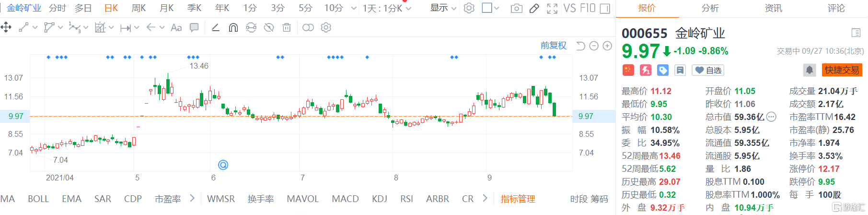868x215 pixels.
Task: Open the 分析 tab in right panel
Action: pyautogui.click(x=710, y=8)
